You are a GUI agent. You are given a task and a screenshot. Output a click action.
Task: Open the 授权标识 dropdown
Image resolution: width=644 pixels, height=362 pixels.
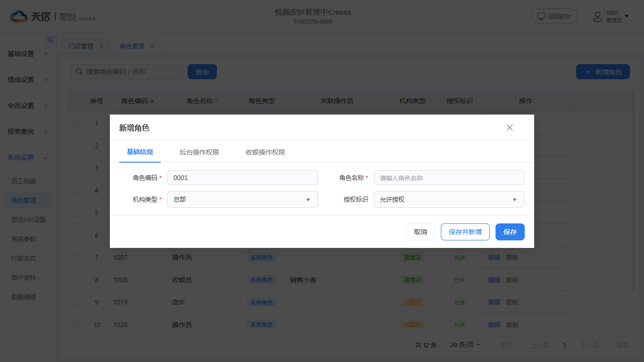[449, 199]
